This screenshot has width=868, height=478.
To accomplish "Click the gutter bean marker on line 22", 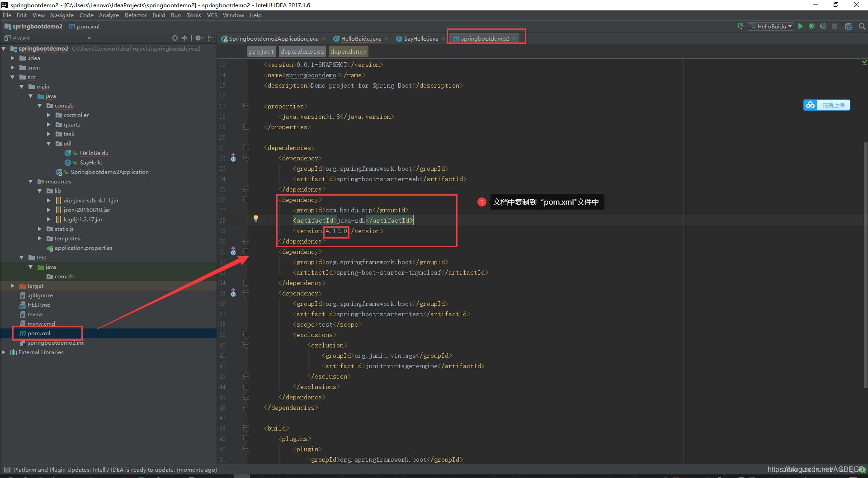I will 233,158.
